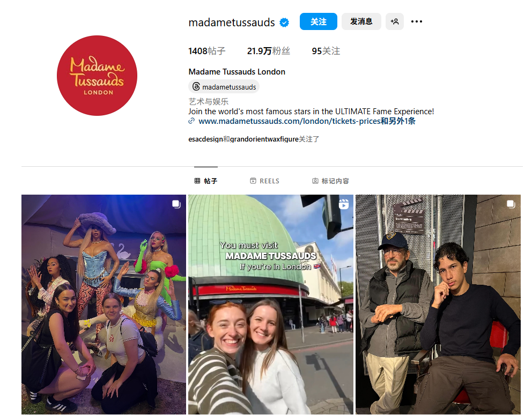Viewport: 532px width, 415px height.
Task: Open the two men seated photo post
Action: click(x=438, y=305)
